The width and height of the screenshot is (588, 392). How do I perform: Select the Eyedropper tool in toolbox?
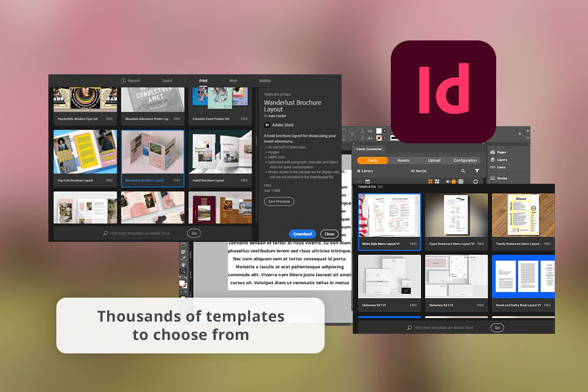[183, 258]
